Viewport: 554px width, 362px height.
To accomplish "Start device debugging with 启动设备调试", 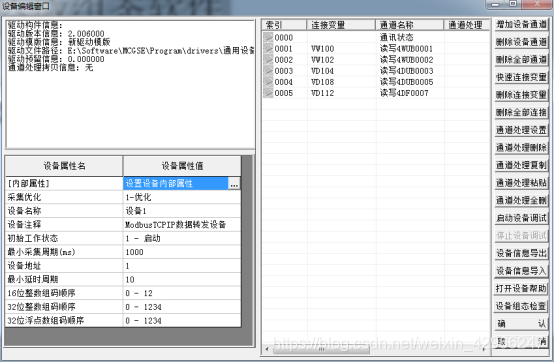I will [x=521, y=218].
